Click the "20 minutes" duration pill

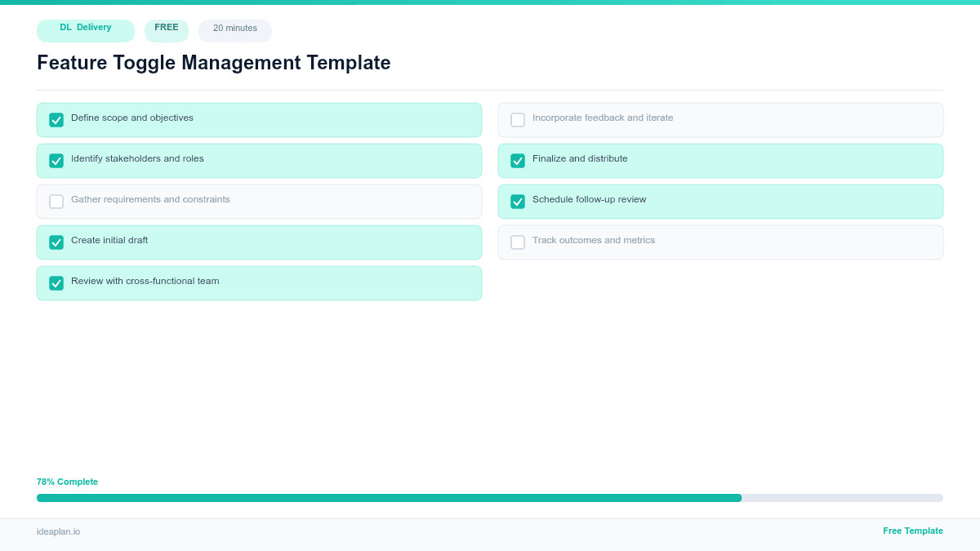235,29
